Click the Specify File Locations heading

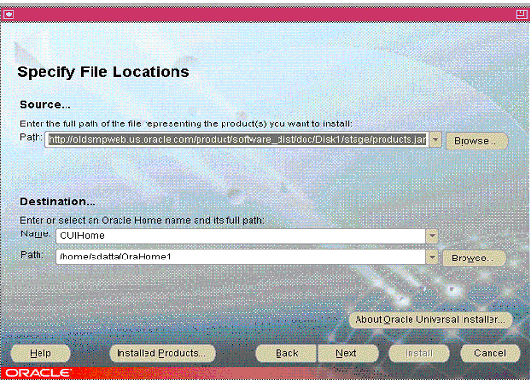click(x=103, y=72)
